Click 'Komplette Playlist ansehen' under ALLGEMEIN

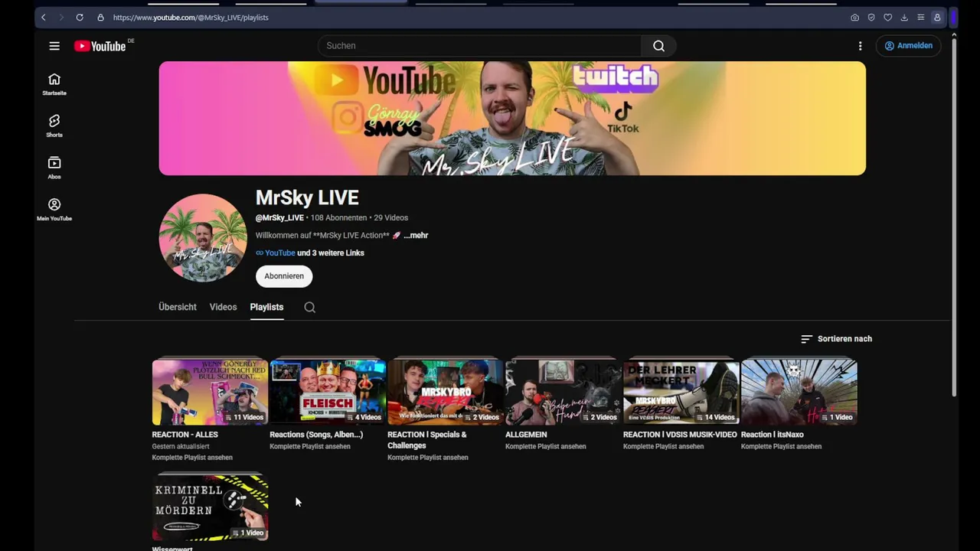tap(546, 447)
